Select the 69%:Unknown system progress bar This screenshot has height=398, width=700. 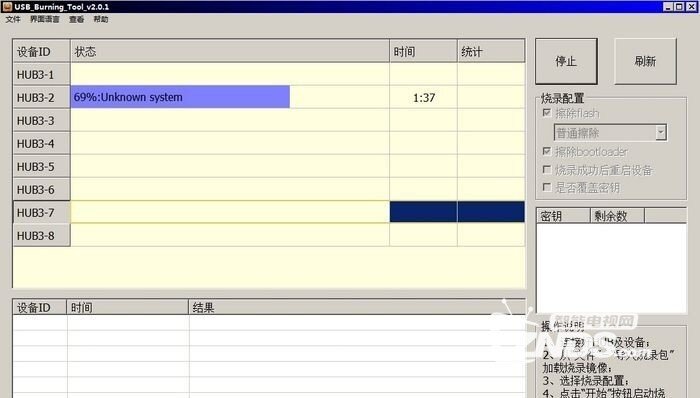tap(180, 97)
